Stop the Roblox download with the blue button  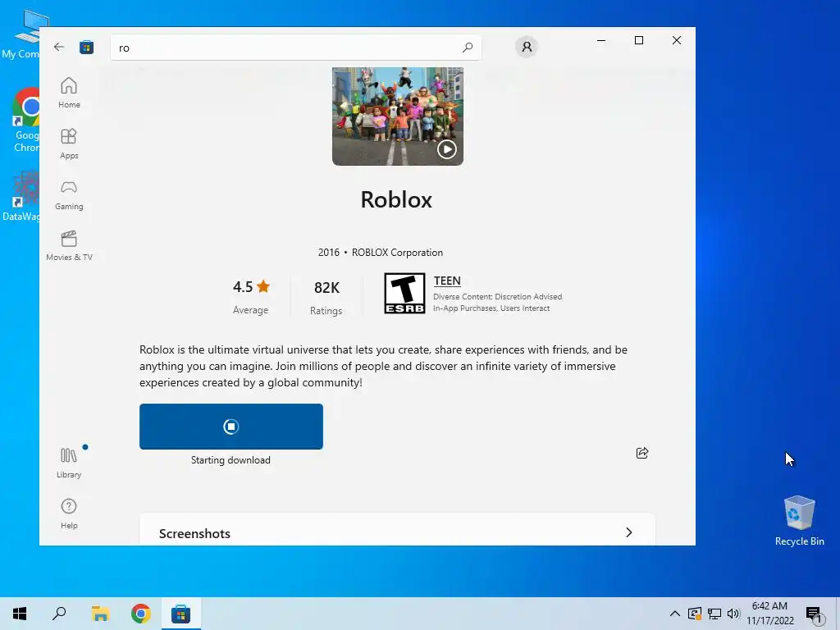pos(231,427)
